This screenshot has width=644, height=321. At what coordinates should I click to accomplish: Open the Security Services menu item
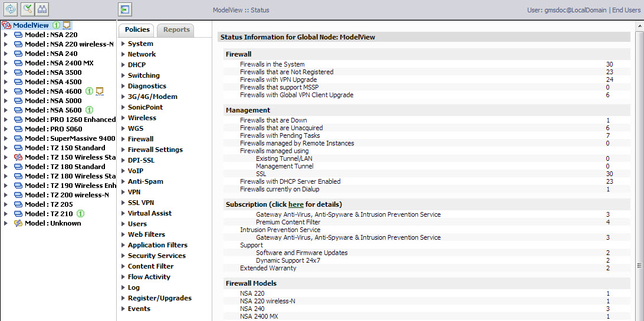[157, 256]
